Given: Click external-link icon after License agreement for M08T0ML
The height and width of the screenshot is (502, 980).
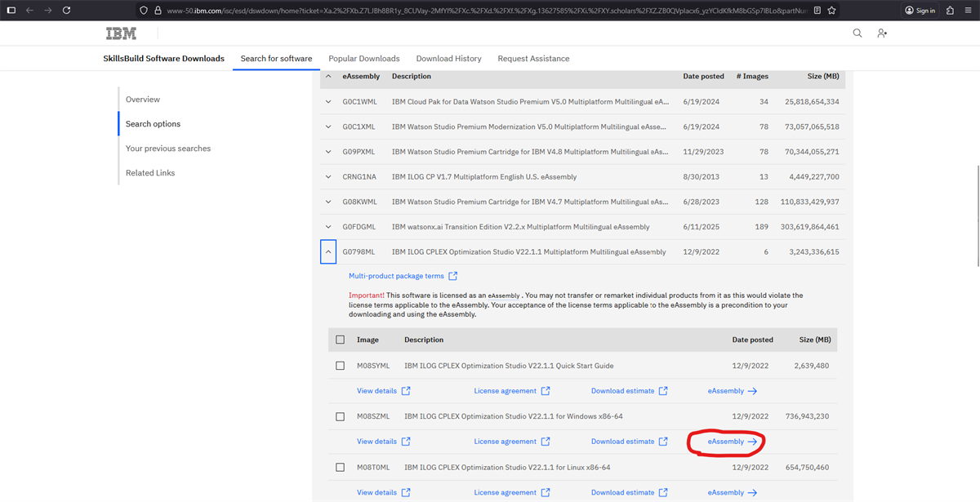Looking at the screenshot, I should (546, 493).
